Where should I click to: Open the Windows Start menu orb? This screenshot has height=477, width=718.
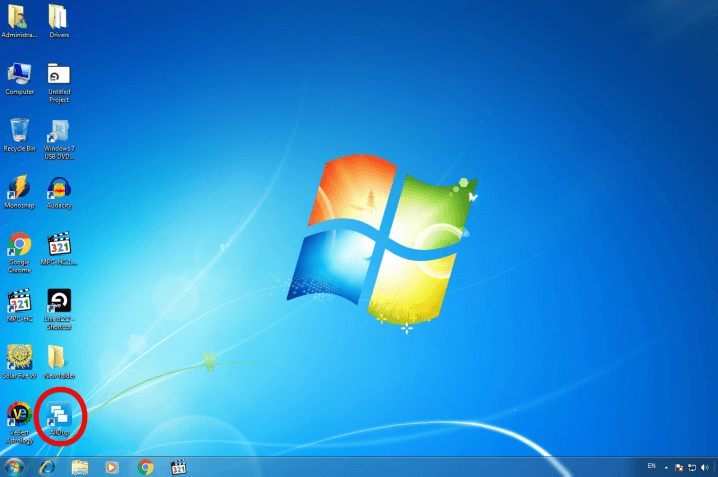(14, 467)
